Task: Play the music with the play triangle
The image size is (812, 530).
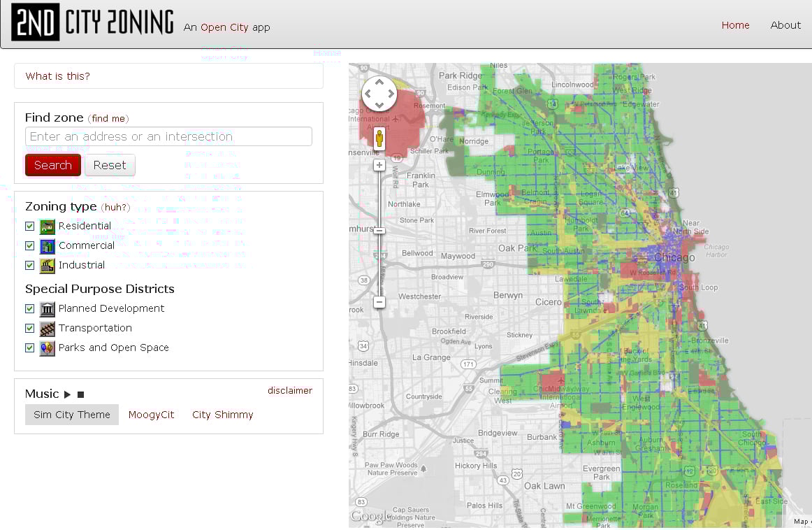Action: (67, 394)
